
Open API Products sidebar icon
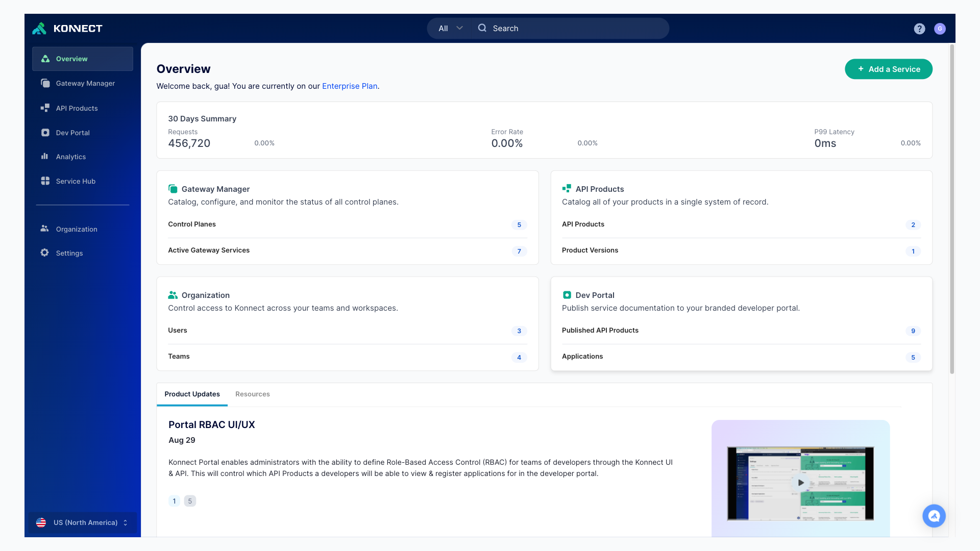(x=45, y=108)
